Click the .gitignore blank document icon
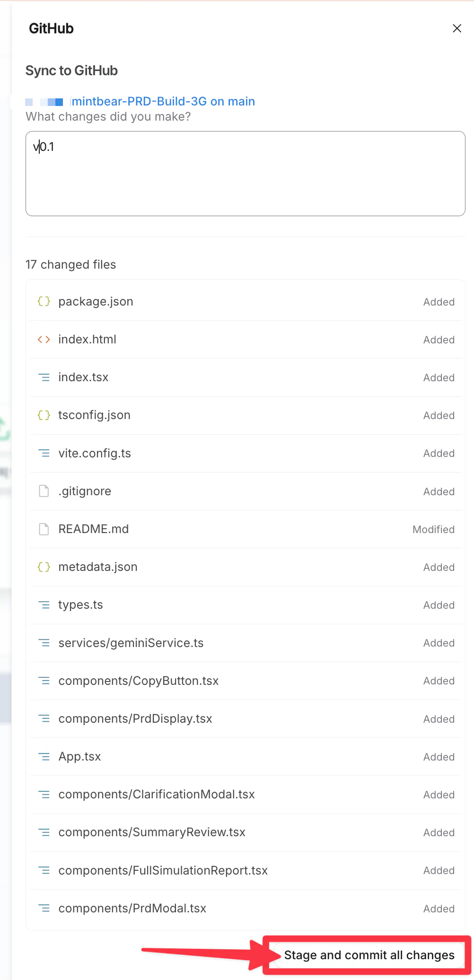Screen dimensions: 474x980 [44, 491]
